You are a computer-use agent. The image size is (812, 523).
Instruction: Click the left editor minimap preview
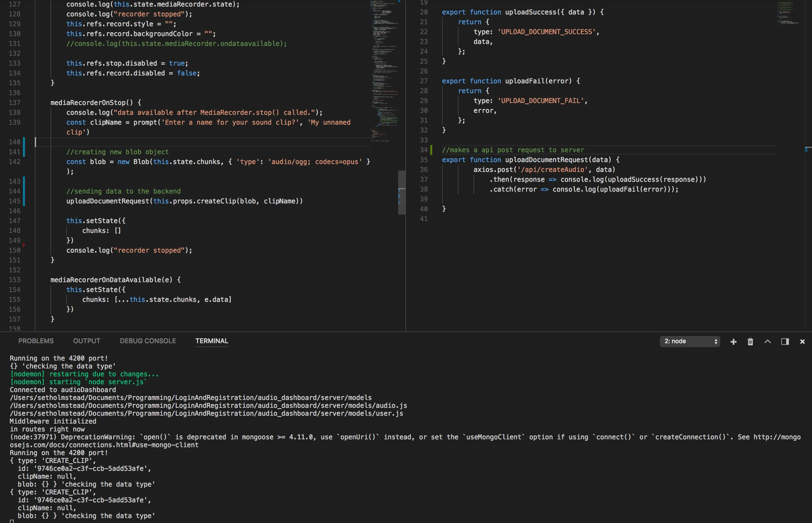point(385,68)
